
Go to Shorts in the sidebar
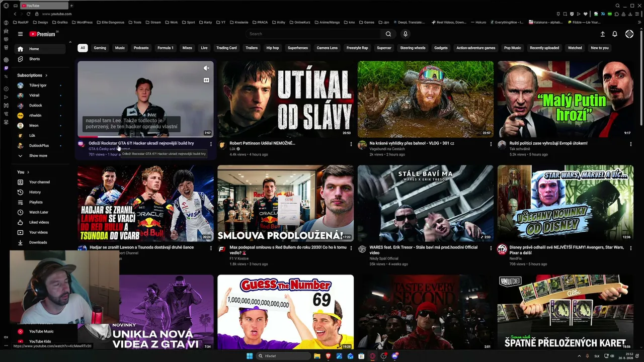click(40, 59)
